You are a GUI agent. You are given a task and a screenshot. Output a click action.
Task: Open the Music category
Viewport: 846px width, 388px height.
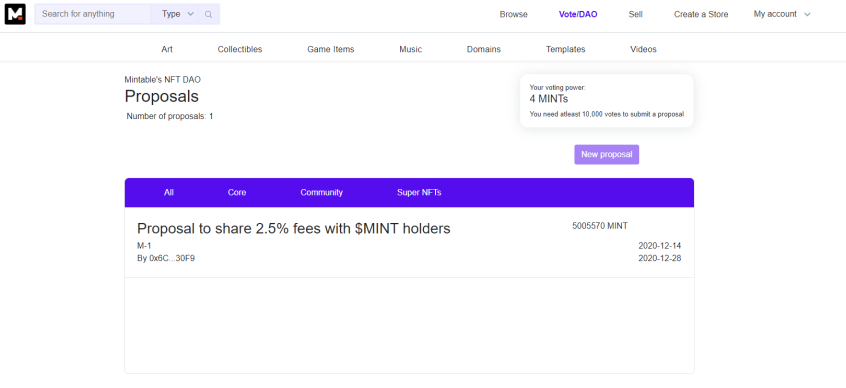click(411, 49)
